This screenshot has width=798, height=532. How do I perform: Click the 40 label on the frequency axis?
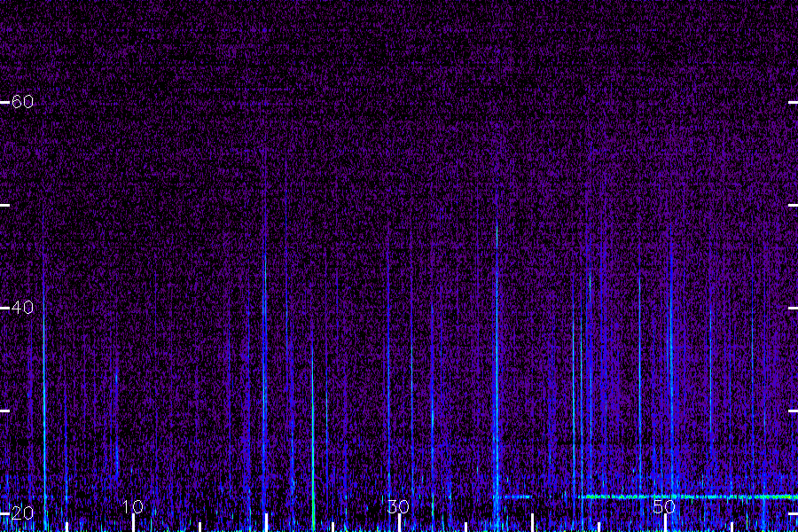click(22, 308)
